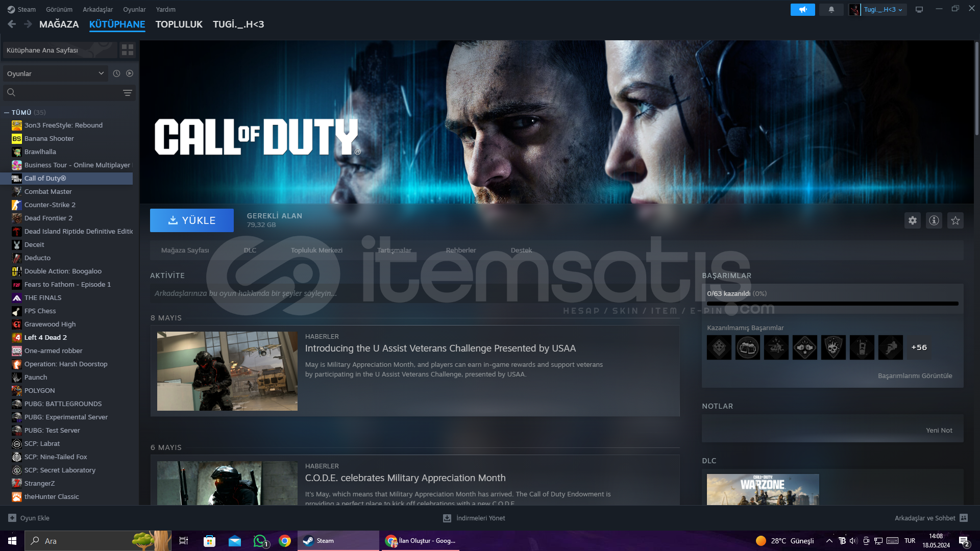Open Microsoft Store taskbar icon

point(209,541)
